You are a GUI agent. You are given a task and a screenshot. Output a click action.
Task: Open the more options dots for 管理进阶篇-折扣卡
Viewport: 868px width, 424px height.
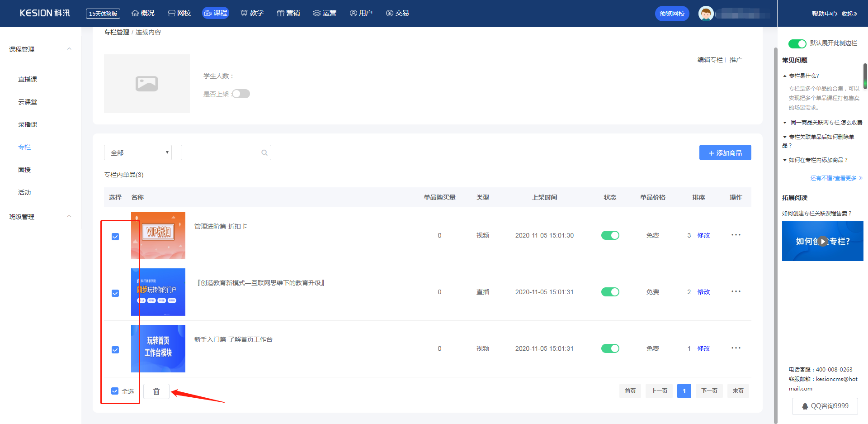736,235
